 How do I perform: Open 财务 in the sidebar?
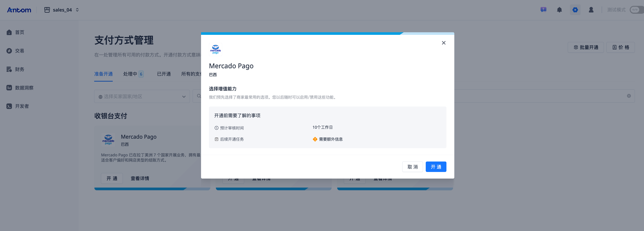coord(20,69)
